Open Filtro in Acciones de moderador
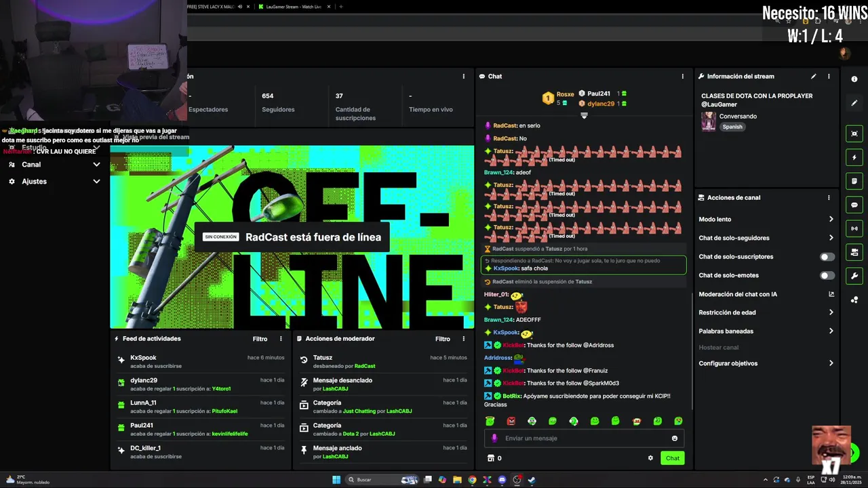 443,339
